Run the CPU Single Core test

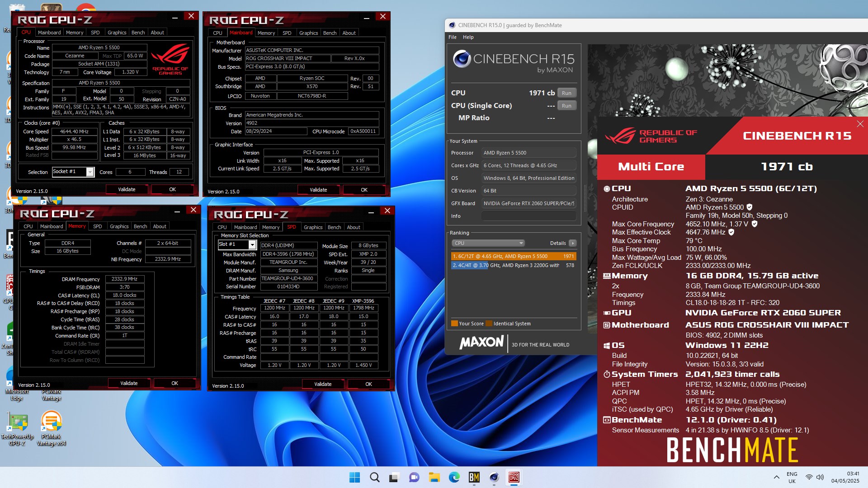tap(566, 106)
